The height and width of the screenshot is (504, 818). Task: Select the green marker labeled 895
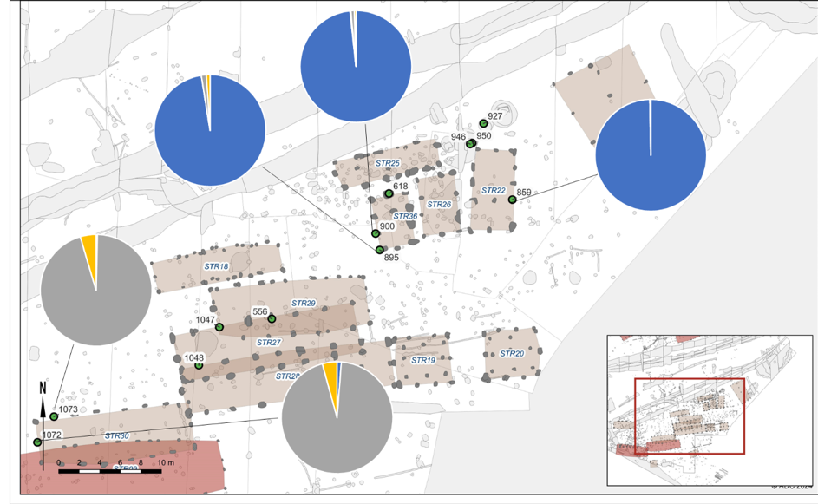[379, 250]
